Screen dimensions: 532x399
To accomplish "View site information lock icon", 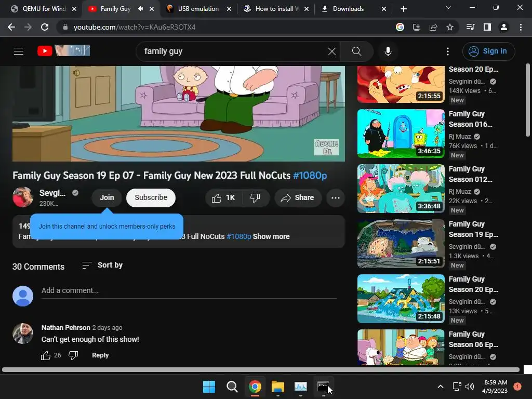I will tap(65, 27).
